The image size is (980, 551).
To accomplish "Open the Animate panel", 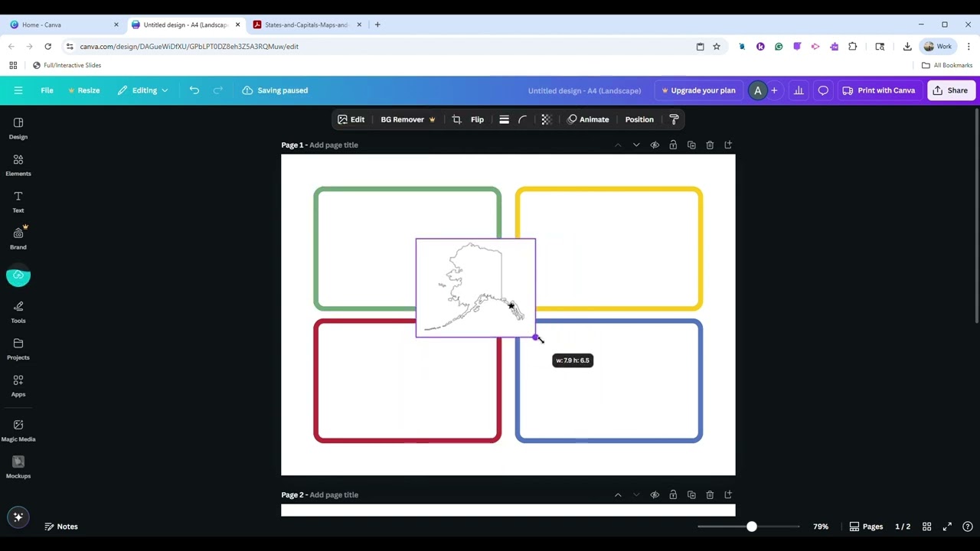I will coord(588,119).
